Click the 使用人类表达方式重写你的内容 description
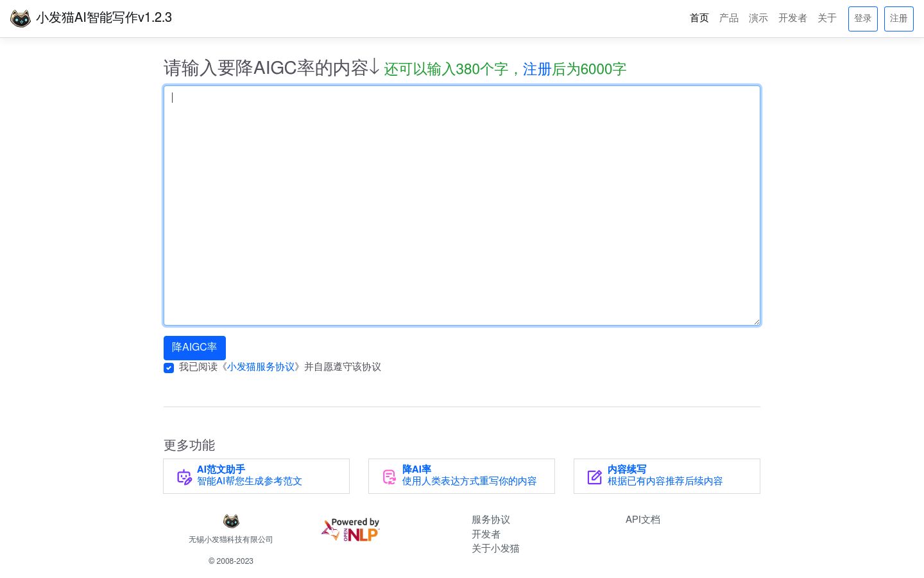924x578 pixels. click(469, 481)
